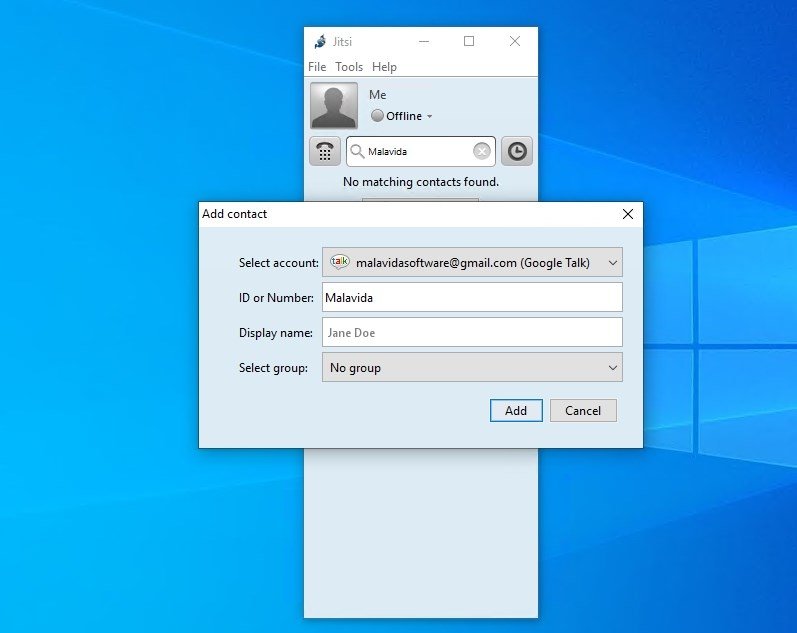Click 'No matching contacts found.' text
Viewport: 797px width, 633px height.
pos(421,182)
